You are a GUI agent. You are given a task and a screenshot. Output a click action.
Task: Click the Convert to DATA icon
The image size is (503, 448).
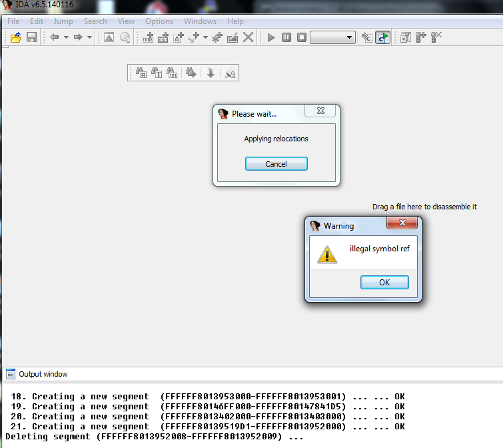coord(163,37)
